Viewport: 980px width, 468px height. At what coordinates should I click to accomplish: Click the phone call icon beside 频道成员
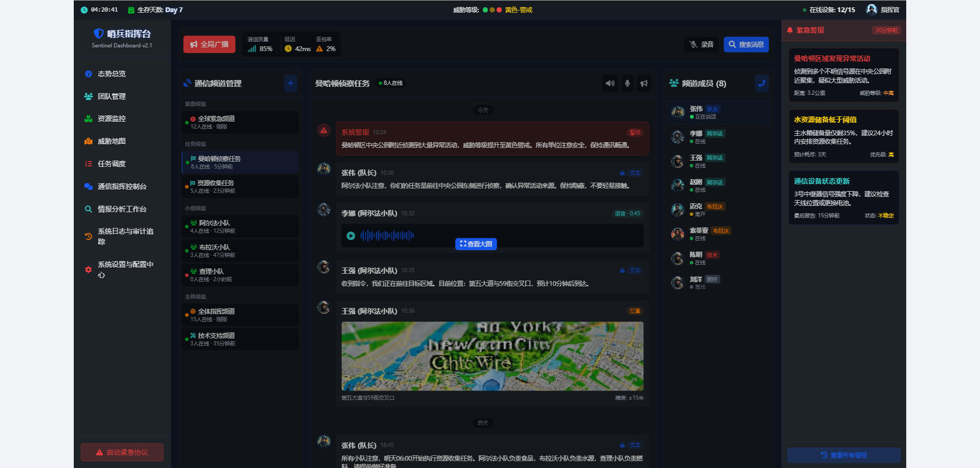coord(762,83)
